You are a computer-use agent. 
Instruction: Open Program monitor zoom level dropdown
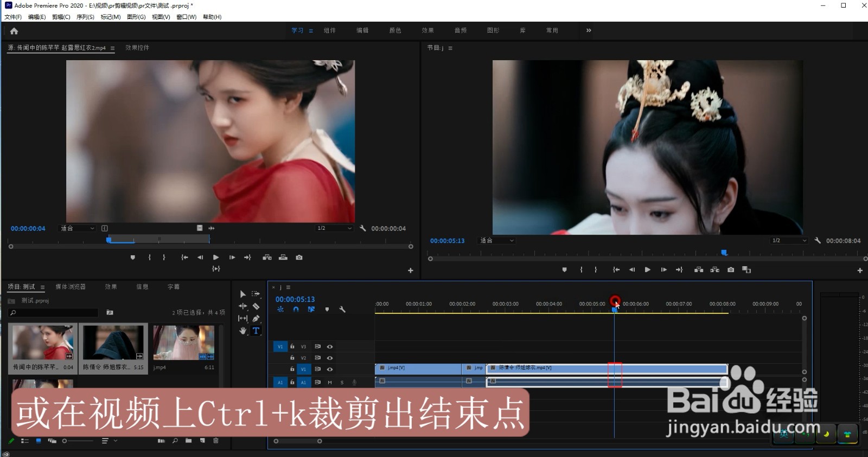tap(496, 240)
